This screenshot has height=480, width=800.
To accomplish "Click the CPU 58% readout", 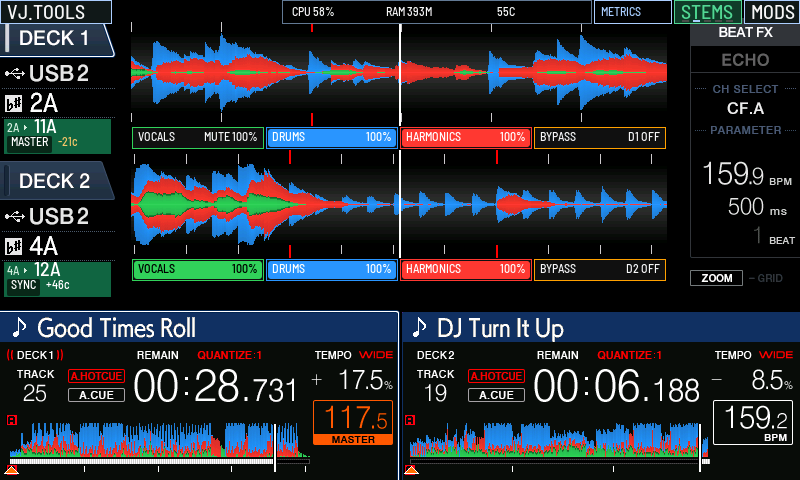I will (313, 12).
